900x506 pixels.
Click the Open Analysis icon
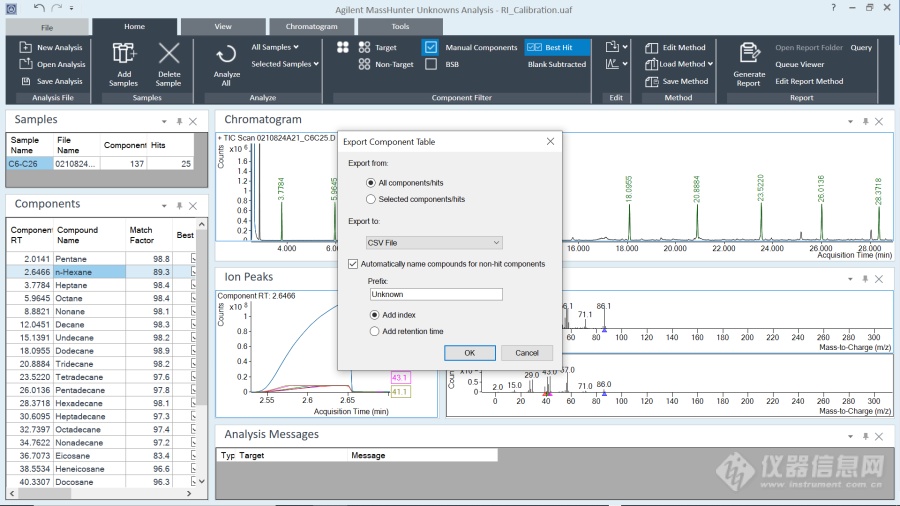(25, 64)
